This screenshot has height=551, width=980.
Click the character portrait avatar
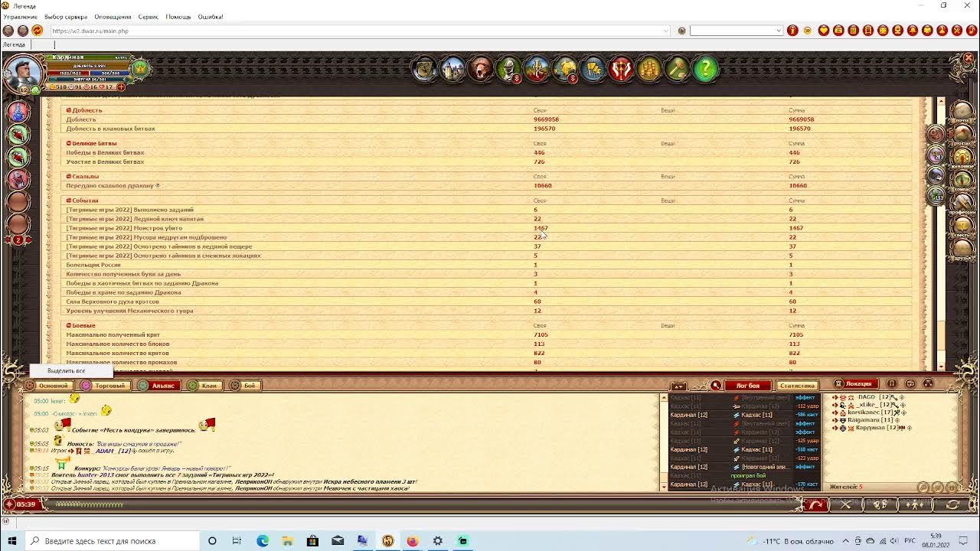pyautogui.click(x=22, y=73)
